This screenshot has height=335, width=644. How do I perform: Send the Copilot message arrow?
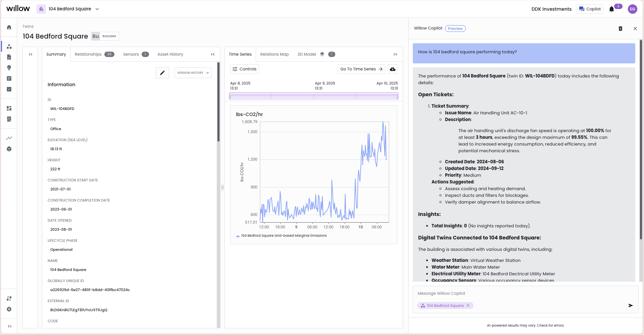631,305
